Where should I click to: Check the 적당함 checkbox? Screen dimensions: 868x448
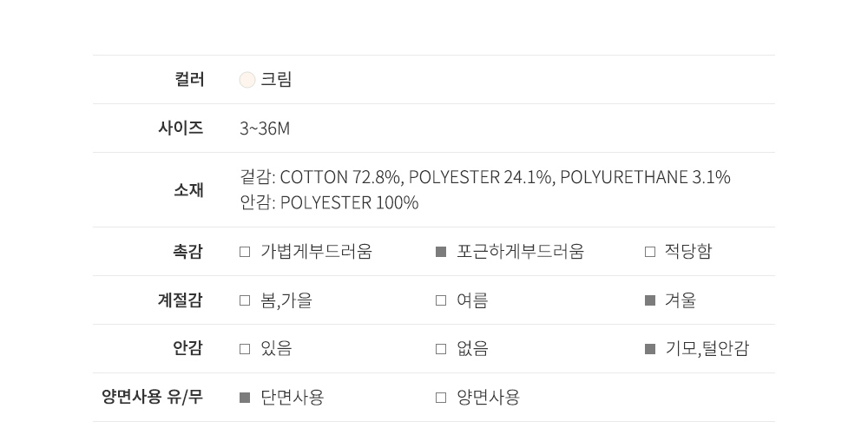tap(650, 252)
